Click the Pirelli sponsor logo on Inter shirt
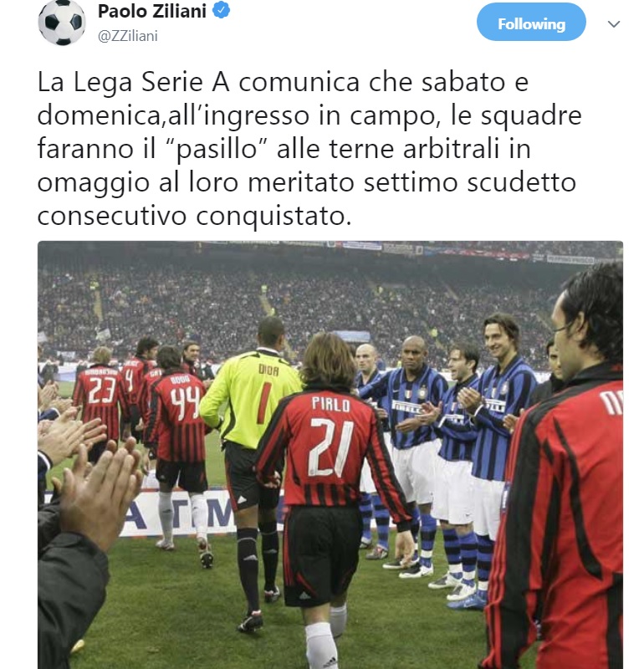 406,407
